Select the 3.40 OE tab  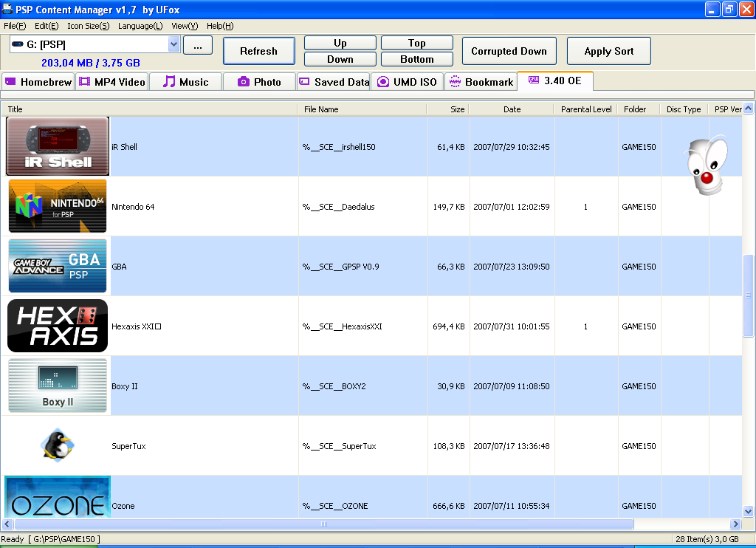click(x=555, y=81)
